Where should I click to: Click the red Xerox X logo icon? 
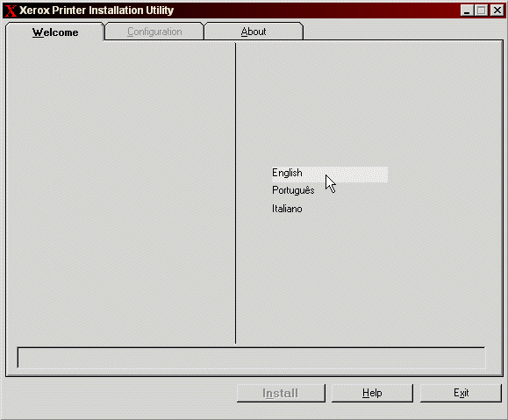pos(11,11)
